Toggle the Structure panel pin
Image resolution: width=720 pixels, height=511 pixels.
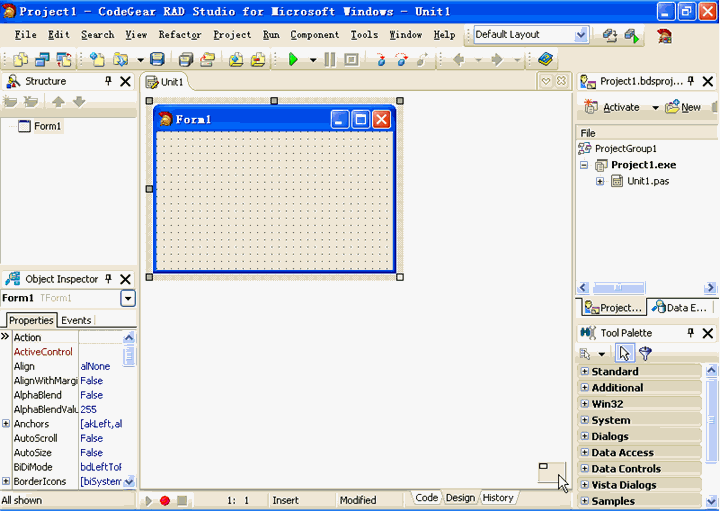click(108, 81)
